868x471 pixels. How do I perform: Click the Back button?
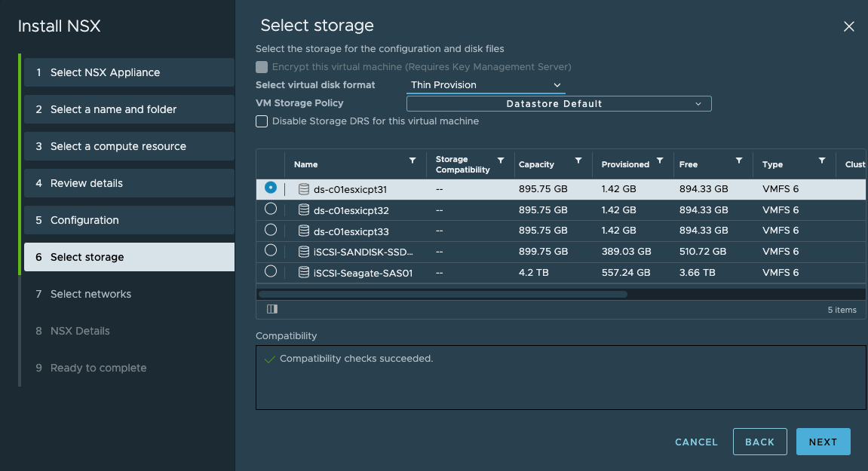[x=759, y=442]
